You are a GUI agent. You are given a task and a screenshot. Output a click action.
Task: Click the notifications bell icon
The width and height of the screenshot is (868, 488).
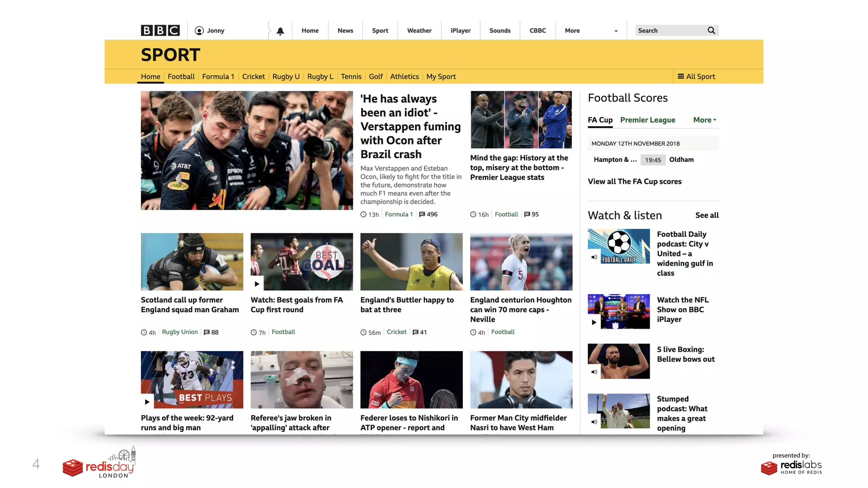click(280, 31)
